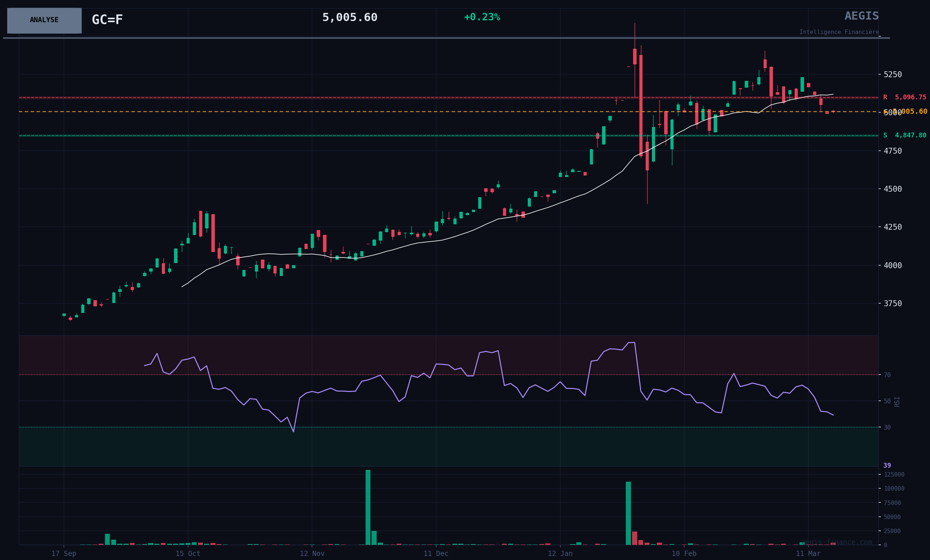
Task: Click the aegis-finance.com watermark link
Action: [836, 542]
